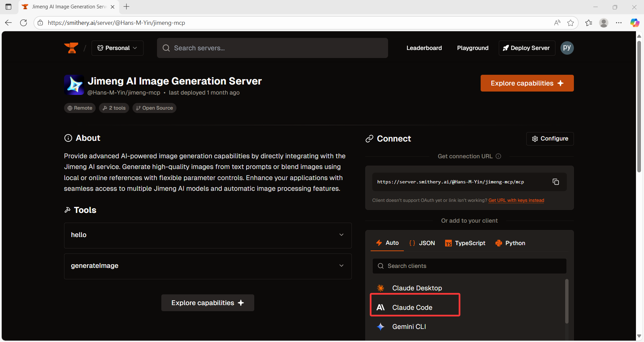Focus the Search servers field
The image size is (644, 342).
tap(272, 48)
